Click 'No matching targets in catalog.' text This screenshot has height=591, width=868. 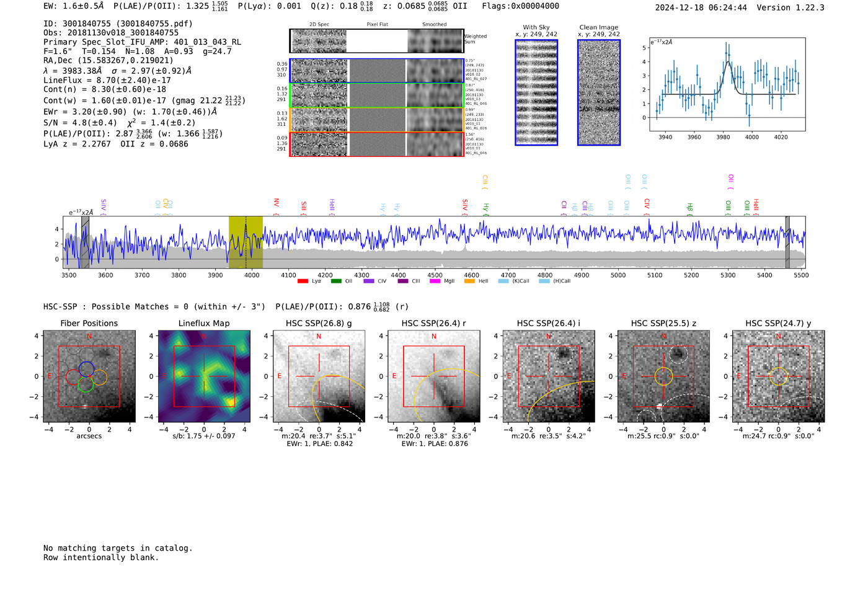118,548
